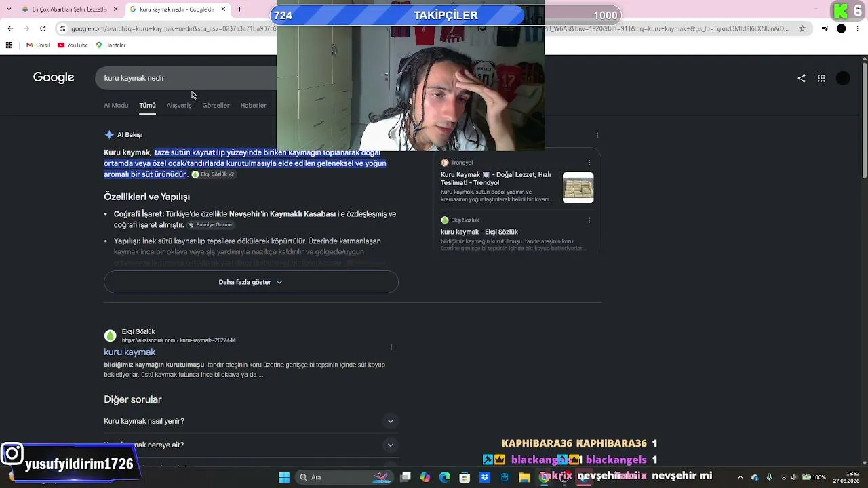The height and width of the screenshot is (488, 868).
Task: Open the site information icon in address bar
Action: (62, 28)
